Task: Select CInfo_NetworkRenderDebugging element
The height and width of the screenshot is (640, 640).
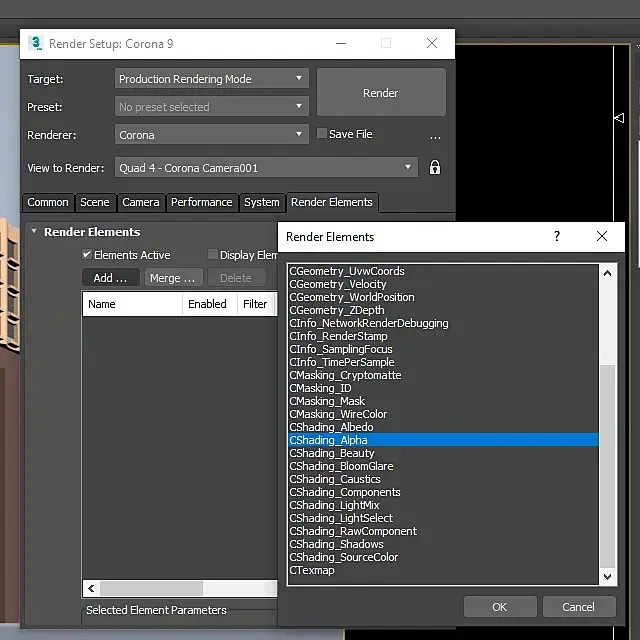Action: pyautogui.click(x=443, y=323)
